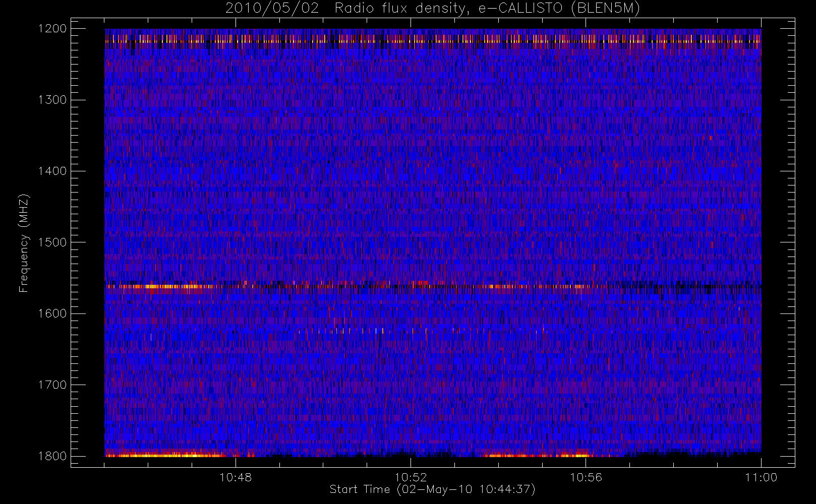Click the bright interference band near 1560 MHz

(x=433, y=286)
